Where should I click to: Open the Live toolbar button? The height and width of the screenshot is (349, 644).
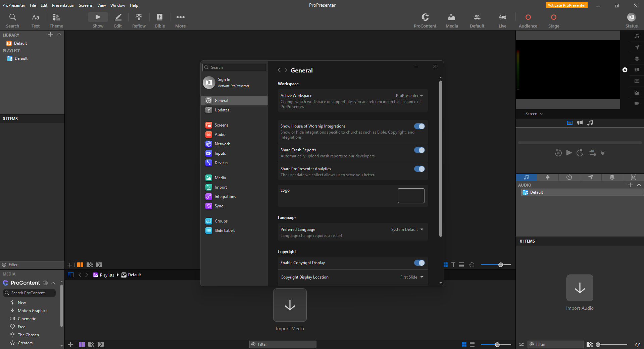(x=502, y=20)
